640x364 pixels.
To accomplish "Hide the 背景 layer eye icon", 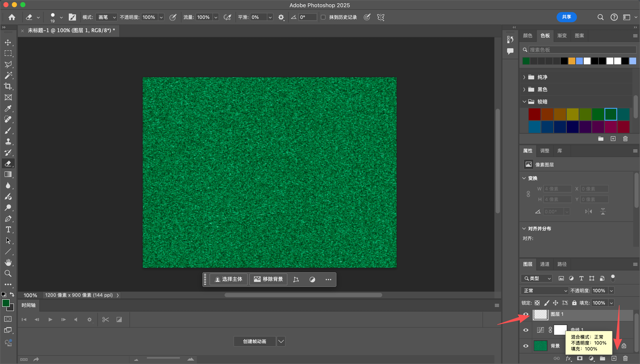I will coord(526,346).
